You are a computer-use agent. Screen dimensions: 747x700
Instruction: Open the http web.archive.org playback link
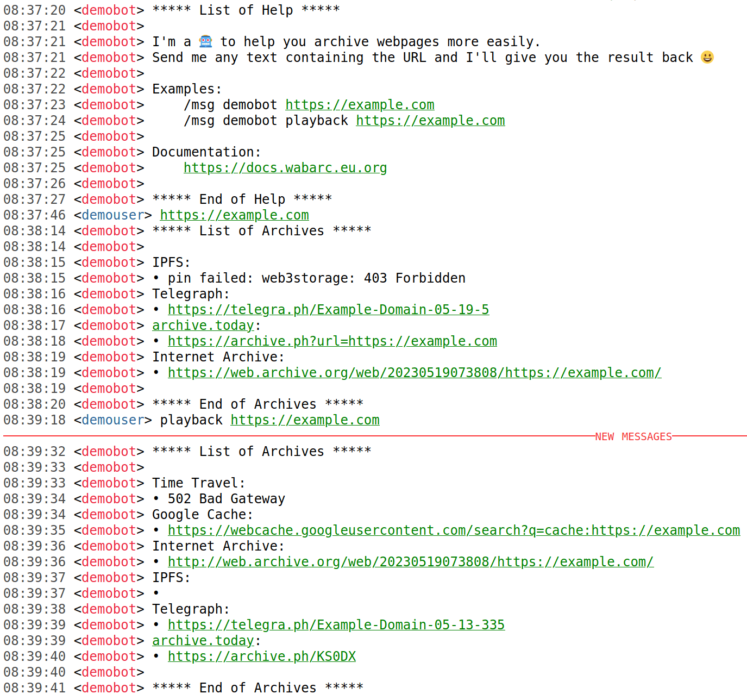tap(411, 561)
